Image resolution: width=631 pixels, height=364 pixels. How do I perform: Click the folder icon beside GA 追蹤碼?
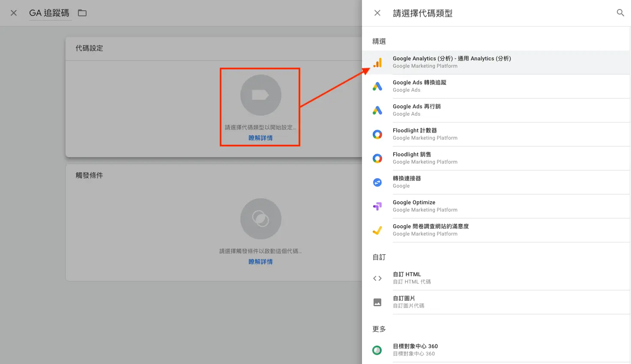click(82, 13)
